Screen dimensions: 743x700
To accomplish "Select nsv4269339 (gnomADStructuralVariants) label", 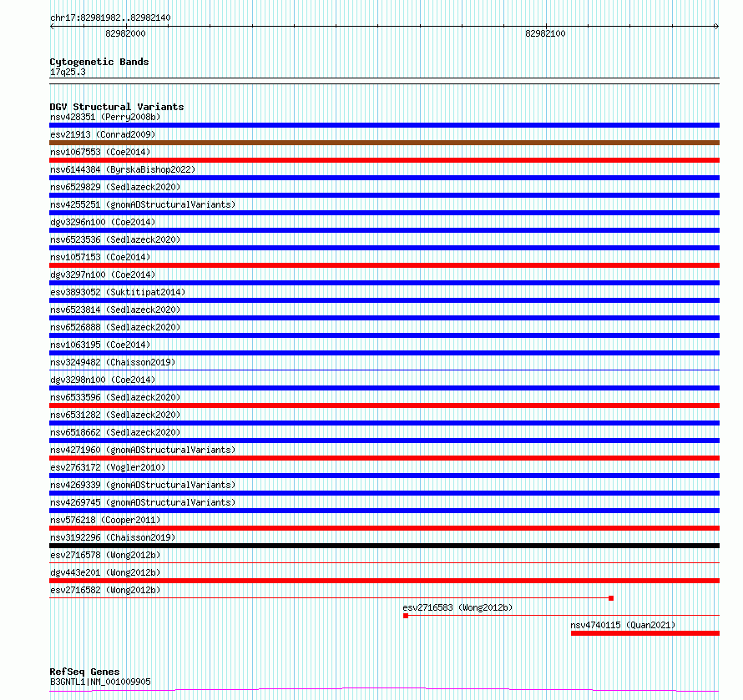I will click(143, 485).
